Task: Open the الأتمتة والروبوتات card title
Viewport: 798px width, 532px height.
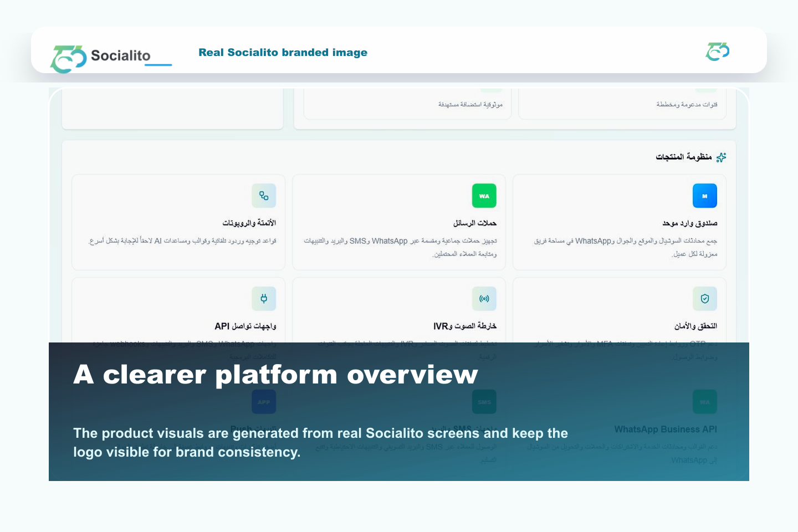Action: coord(249,223)
